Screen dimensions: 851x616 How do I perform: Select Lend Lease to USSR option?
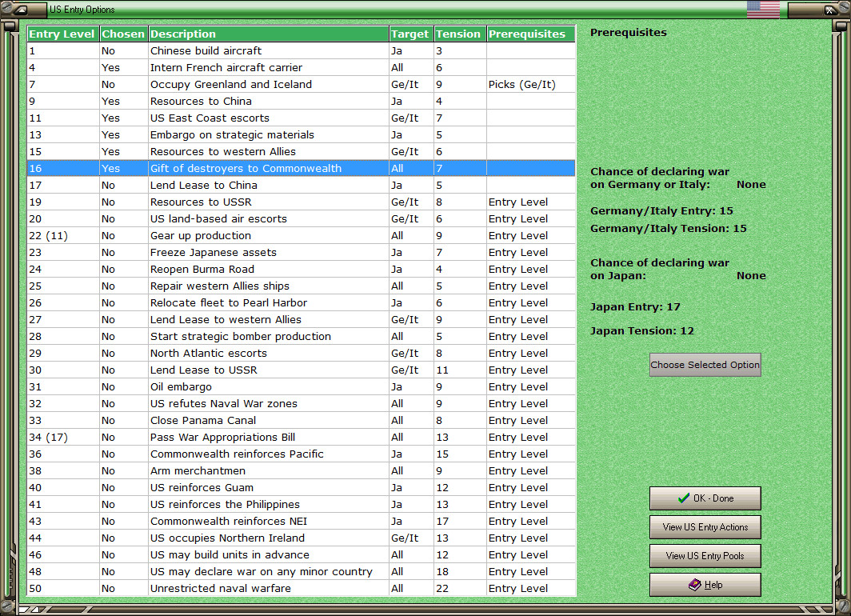(x=302, y=370)
